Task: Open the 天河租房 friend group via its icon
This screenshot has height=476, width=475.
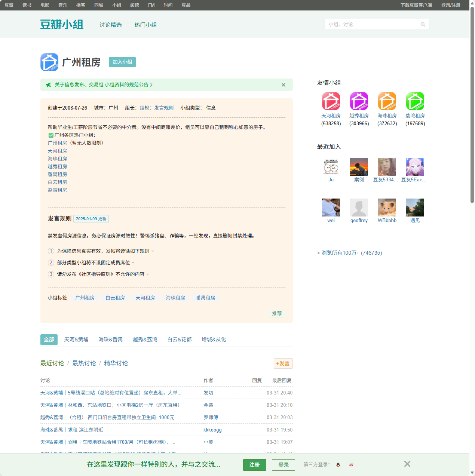Action: tap(331, 101)
